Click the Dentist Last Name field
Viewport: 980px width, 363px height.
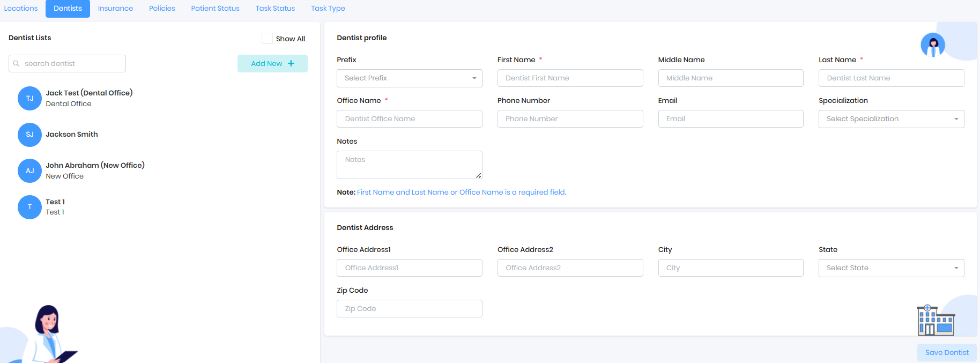pos(891,78)
